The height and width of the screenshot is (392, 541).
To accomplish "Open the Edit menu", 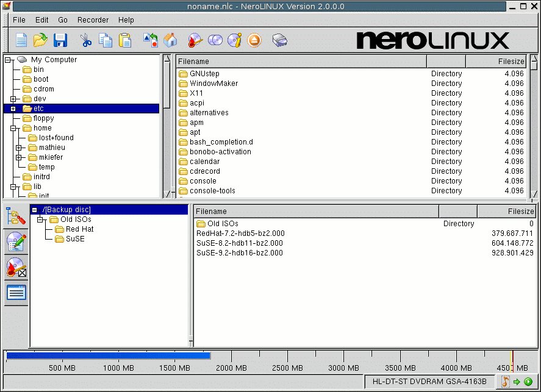I will point(41,20).
